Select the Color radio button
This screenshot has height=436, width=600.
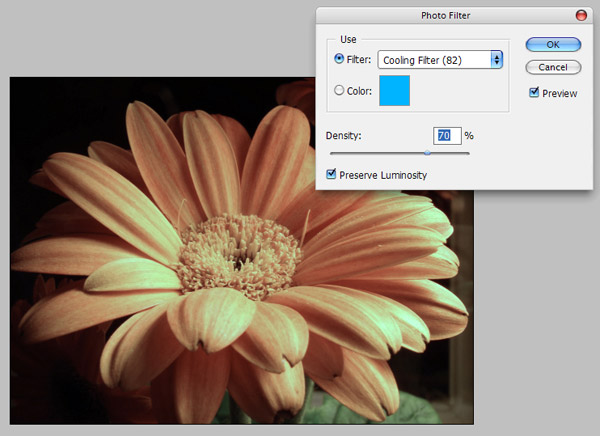(x=340, y=92)
